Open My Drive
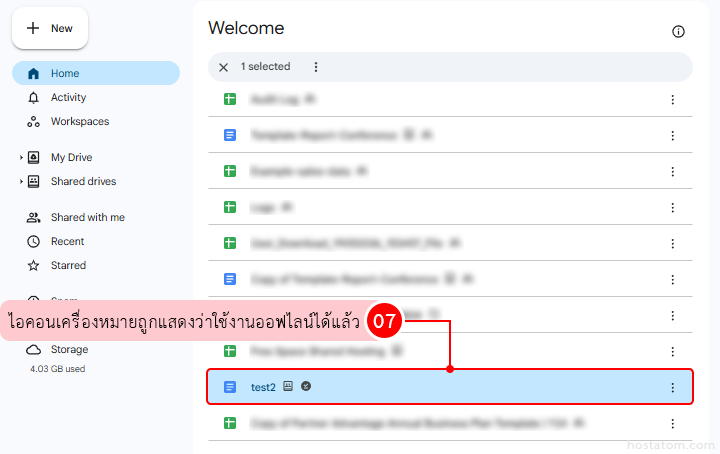 pos(71,157)
